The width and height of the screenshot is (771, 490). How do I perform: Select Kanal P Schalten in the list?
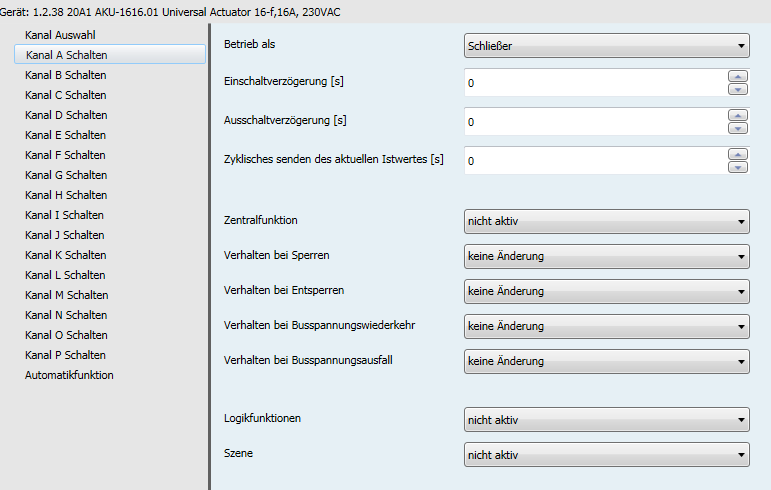point(66,355)
